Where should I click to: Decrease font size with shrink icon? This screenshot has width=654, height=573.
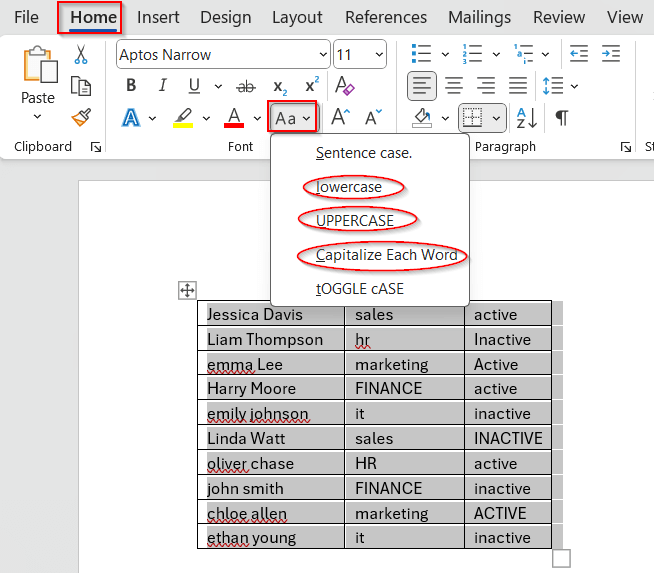(x=373, y=117)
